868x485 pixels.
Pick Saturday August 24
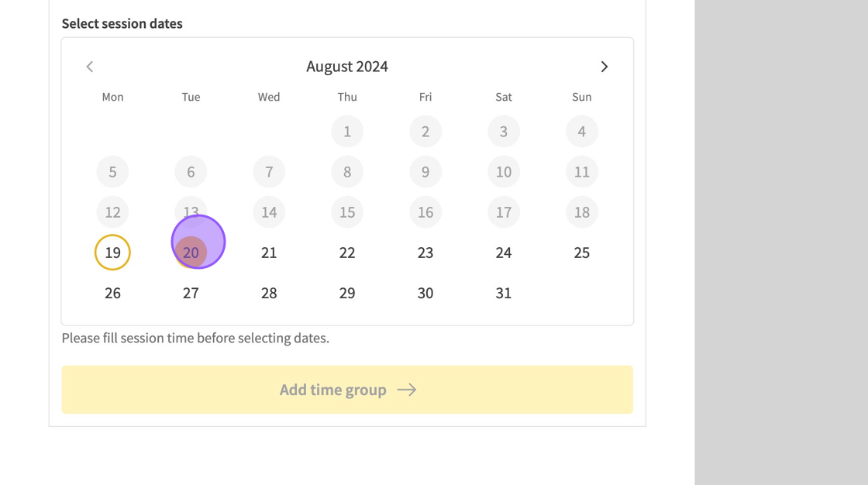click(x=504, y=253)
